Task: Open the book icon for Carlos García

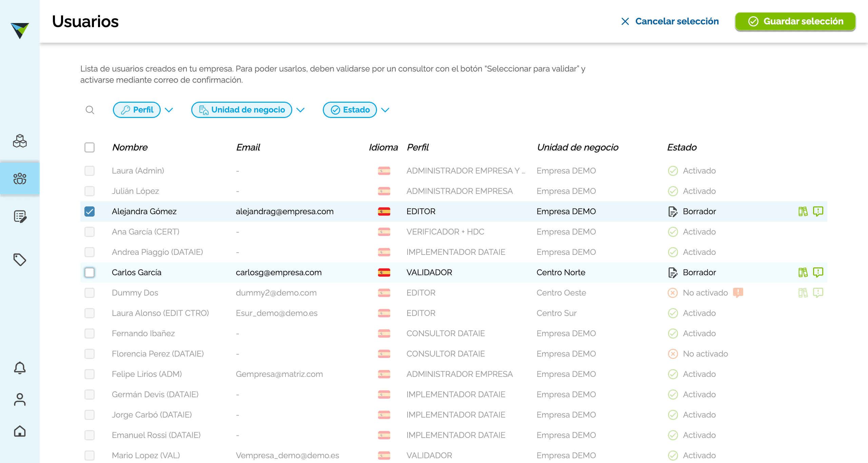Action: pos(803,273)
